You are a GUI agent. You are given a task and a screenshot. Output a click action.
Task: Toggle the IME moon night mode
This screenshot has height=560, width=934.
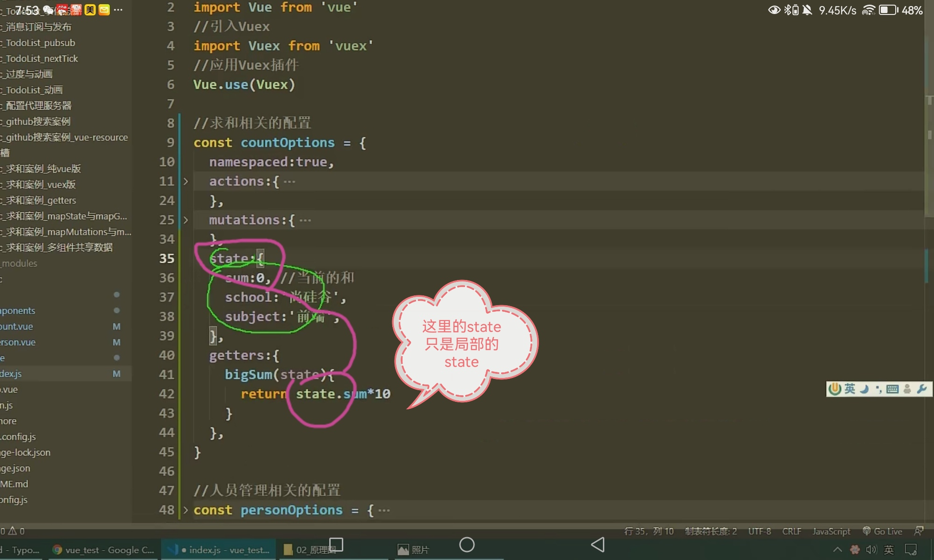click(x=864, y=389)
